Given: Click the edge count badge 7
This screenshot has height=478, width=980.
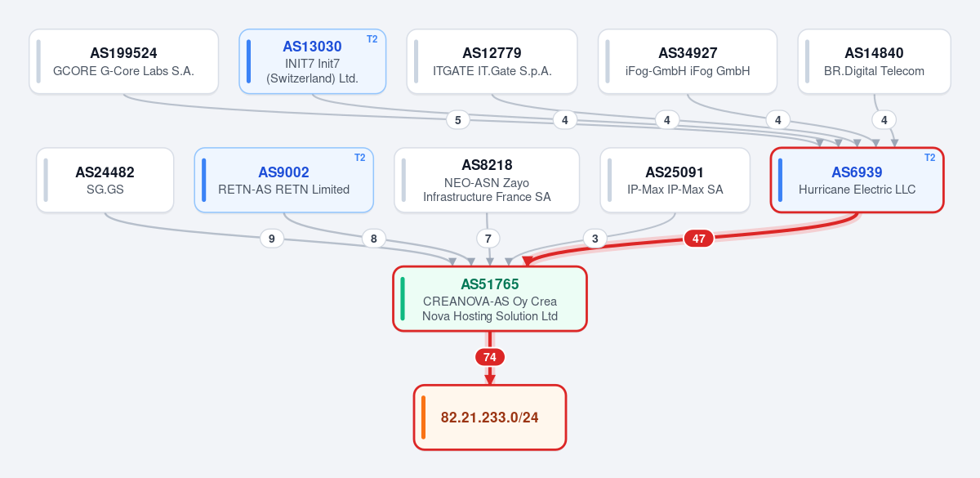Looking at the screenshot, I should coord(488,239).
